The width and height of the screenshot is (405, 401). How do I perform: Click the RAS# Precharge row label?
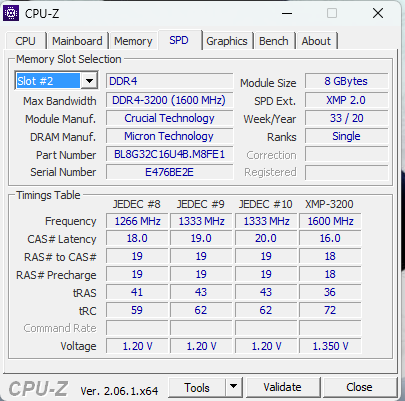[x=56, y=275]
